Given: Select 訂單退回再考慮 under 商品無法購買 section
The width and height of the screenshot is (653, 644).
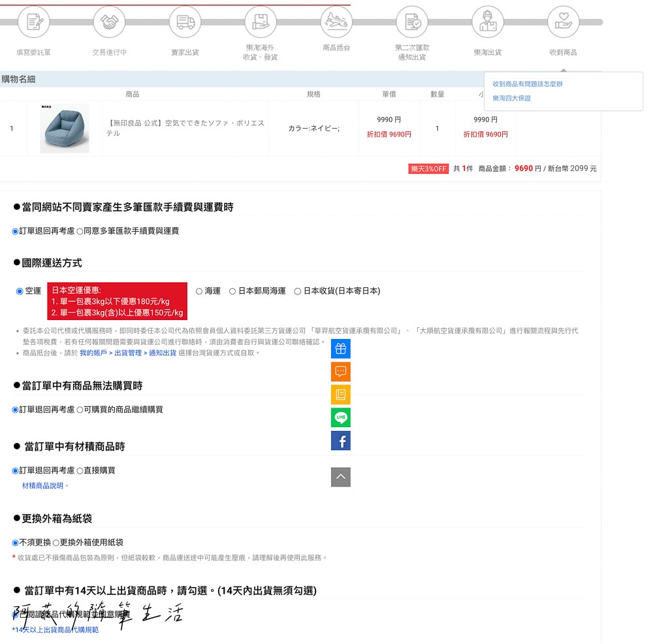Looking at the screenshot, I should point(16,410).
